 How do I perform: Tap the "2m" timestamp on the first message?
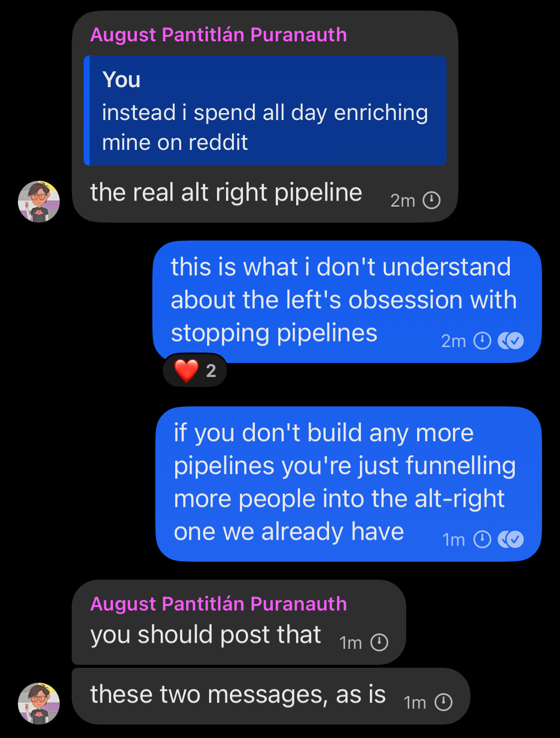(x=403, y=200)
